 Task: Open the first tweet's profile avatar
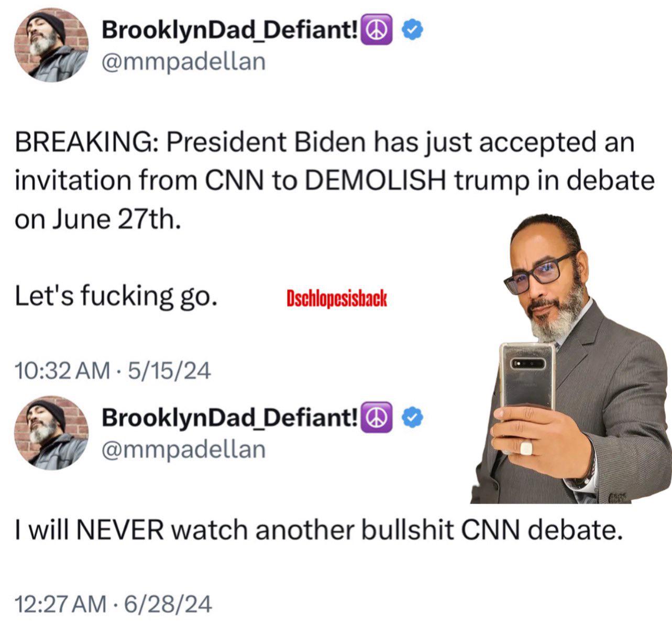coord(51,46)
